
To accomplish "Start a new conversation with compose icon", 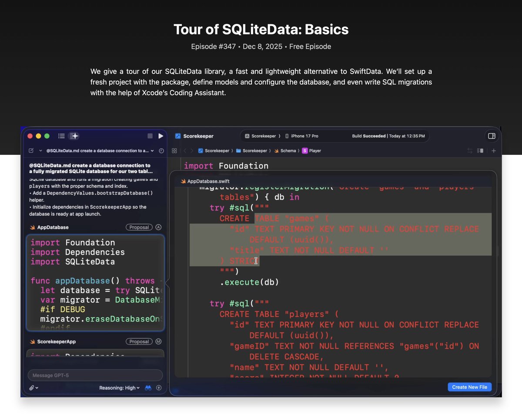I will [x=31, y=151].
